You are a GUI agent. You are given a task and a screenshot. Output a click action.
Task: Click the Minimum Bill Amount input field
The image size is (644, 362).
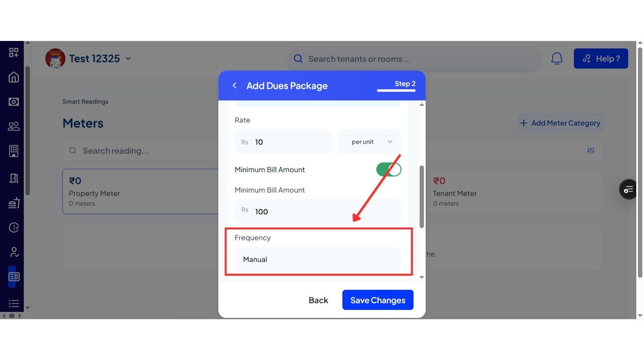coord(318,212)
